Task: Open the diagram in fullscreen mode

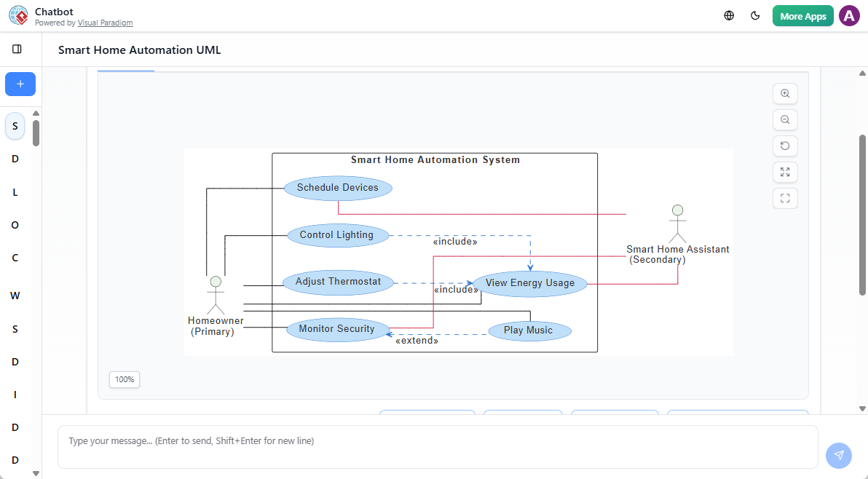Action: click(785, 198)
